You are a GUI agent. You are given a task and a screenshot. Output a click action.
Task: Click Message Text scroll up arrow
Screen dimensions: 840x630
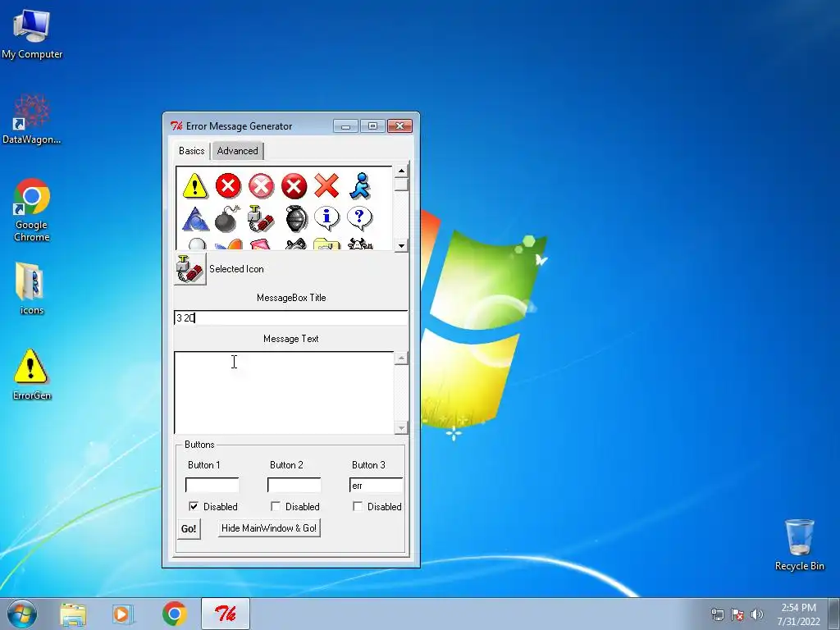[x=401, y=358]
